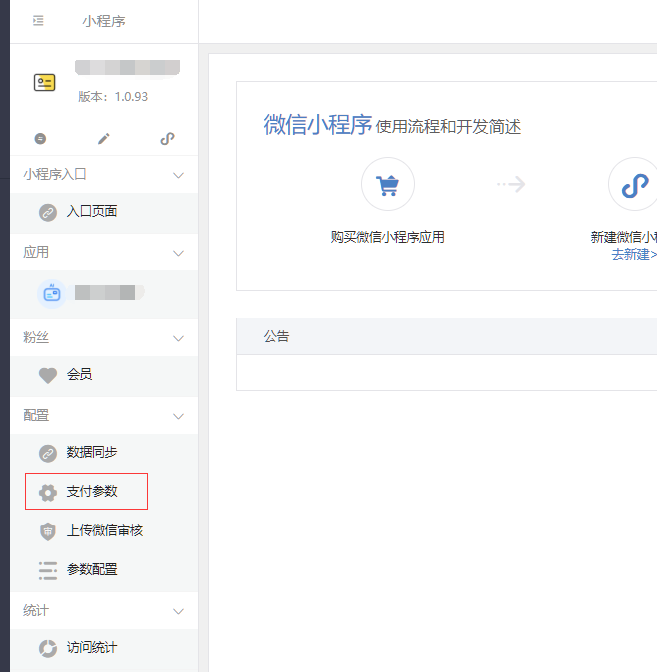This screenshot has height=672, width=657.
Task: Collapse the 粉丝 section
Action: (179, 338)
